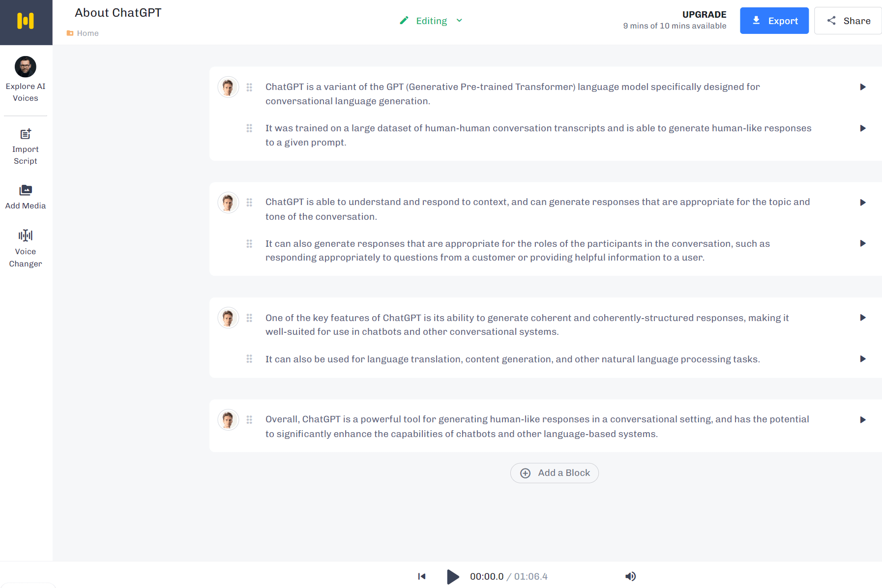Play the 'One of the key features' sentence
The width and height of the screenshot is (882, 588).
863,318
